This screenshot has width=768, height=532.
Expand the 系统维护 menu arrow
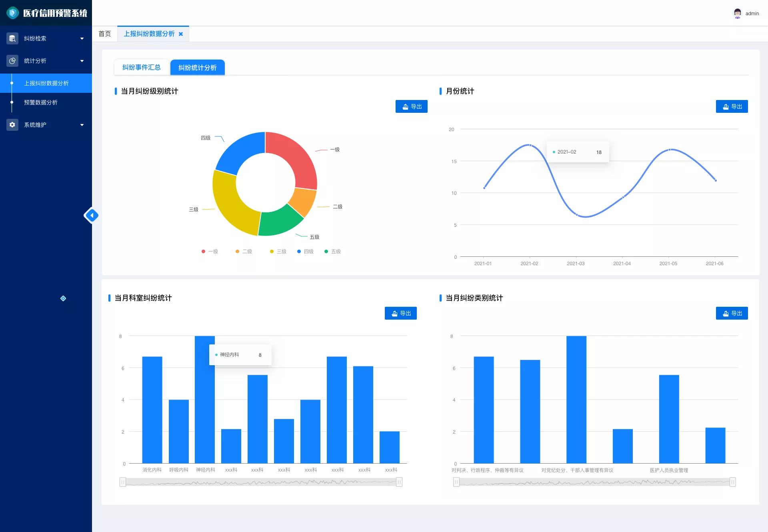(x=82, y=125)
